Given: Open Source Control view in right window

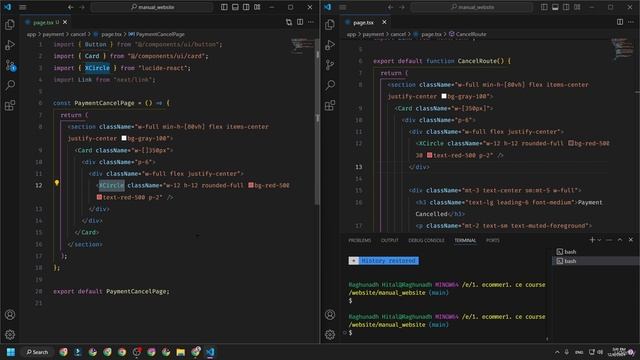Looking at the screenshot, I should pyautogui.click(x=330, y=65).
